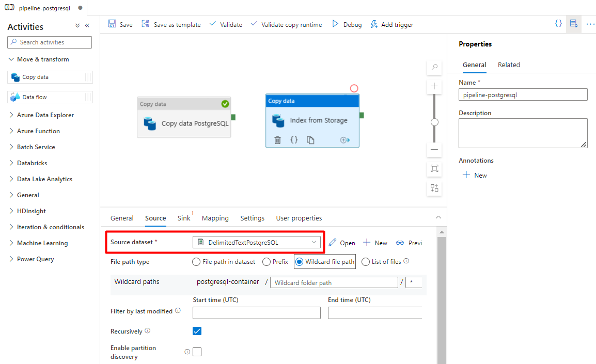Toggle the Properties pane icon
Image resolution: width=596 pixels, height=364 pixels.
(x=574, y=24)
